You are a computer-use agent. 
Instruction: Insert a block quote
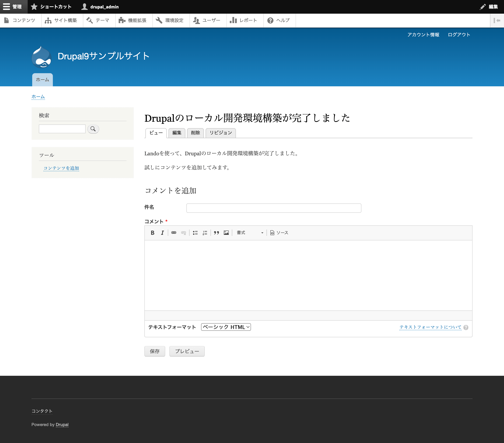[x=216, y=233]
